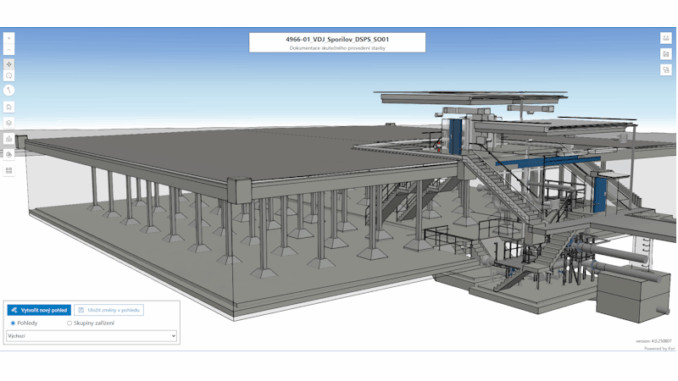Viewport: 678px width, 381px height.
Task: Zoom out with the minus button
Action: [x=9, y=50]
